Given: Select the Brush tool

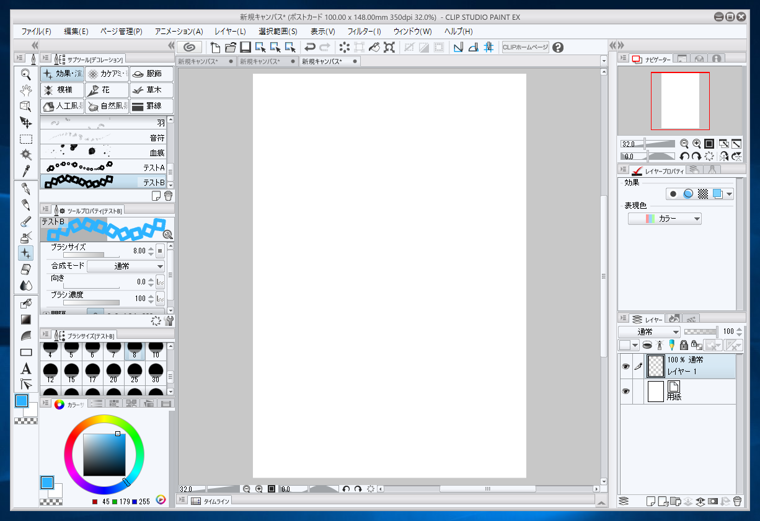Looking at the screenshot, I should [x=26, y=221].
